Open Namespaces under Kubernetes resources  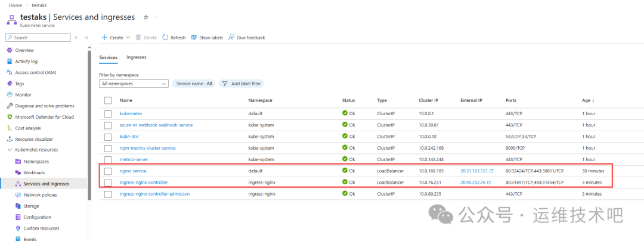(36, 161)
